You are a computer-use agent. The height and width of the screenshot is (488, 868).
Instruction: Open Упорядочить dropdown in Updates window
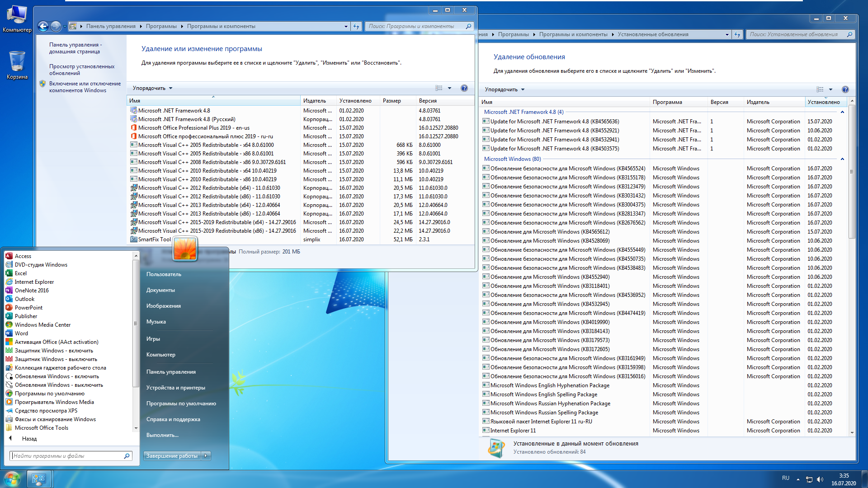pyautogui.click(x=505, y=89)
